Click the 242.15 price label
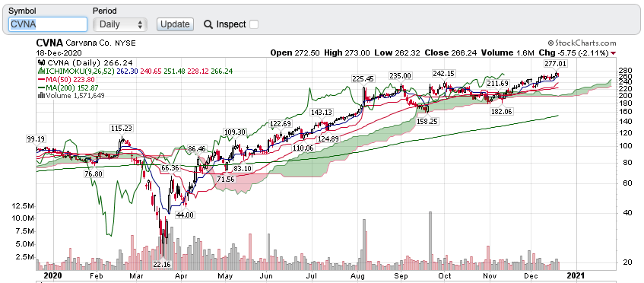This screenshot has width=644, height=283. point(443,73)
